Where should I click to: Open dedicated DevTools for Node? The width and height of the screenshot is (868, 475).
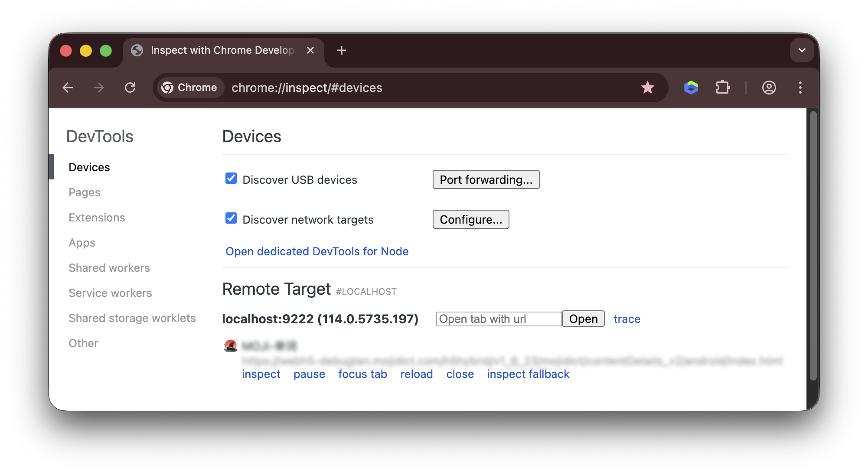pos(317,251)
